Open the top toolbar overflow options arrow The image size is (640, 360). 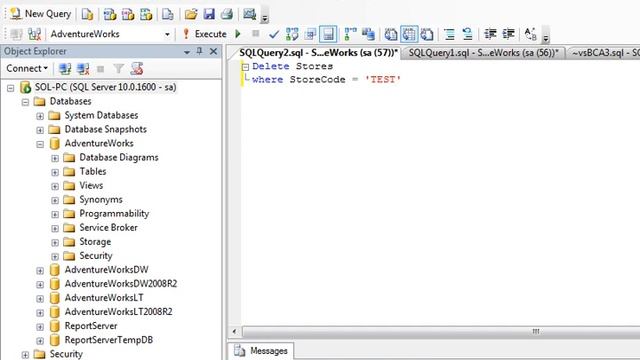click(265, 18)
